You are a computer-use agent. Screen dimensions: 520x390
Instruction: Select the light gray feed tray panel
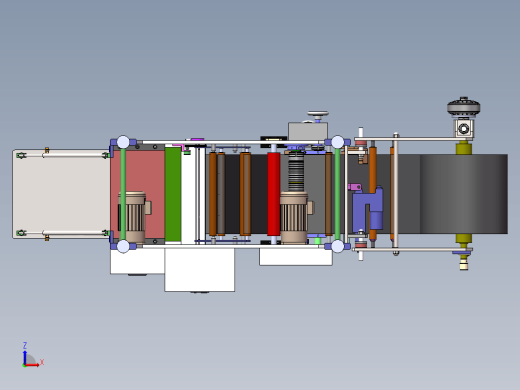pos(61,194)
